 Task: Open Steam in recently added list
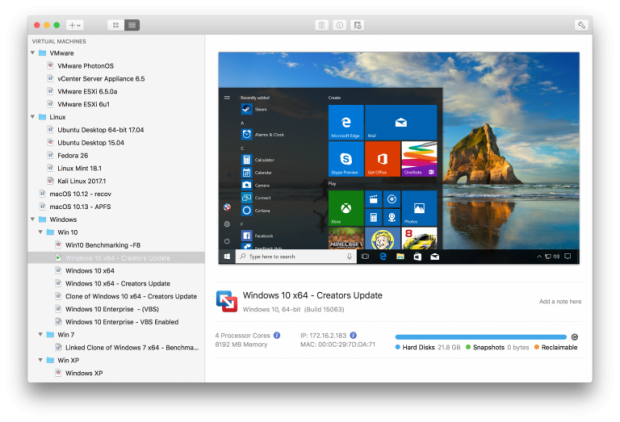254,109
